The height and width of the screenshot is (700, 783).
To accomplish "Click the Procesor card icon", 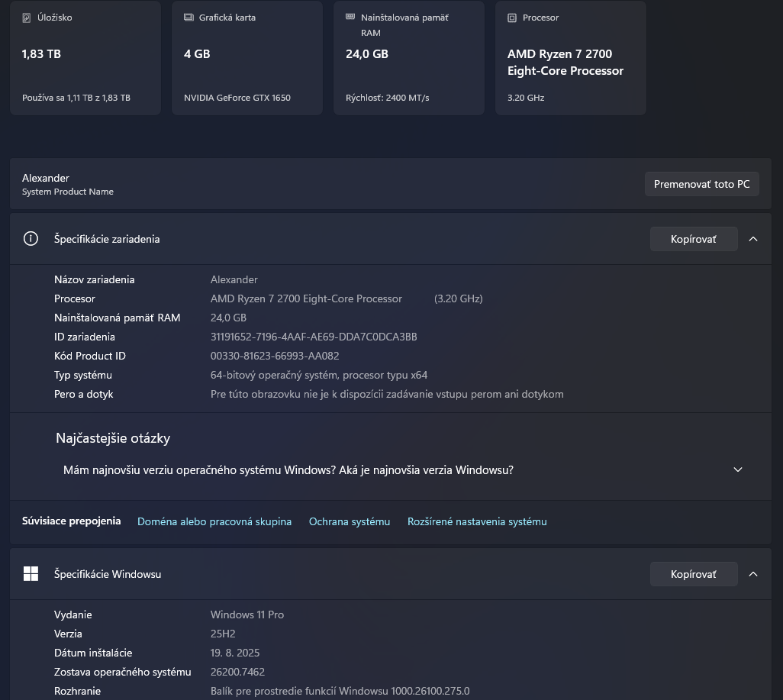I will coord(511,17).
